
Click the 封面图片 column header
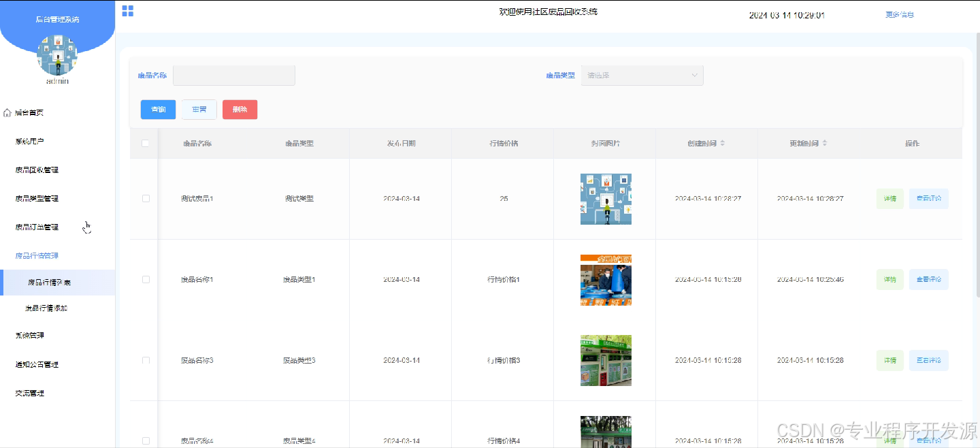(605, 144)
